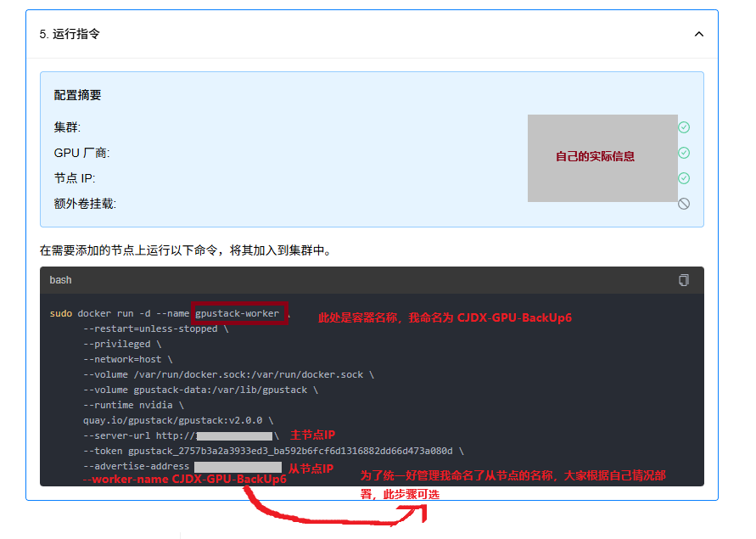
Task: Click the 'sudo docker run -d --name' line
Action: coord(170,314)
